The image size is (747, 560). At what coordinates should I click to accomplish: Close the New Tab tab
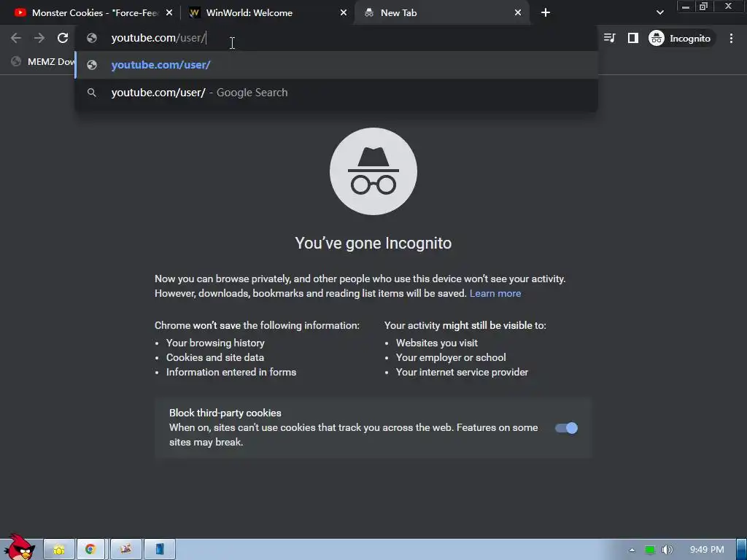(518, 13)
